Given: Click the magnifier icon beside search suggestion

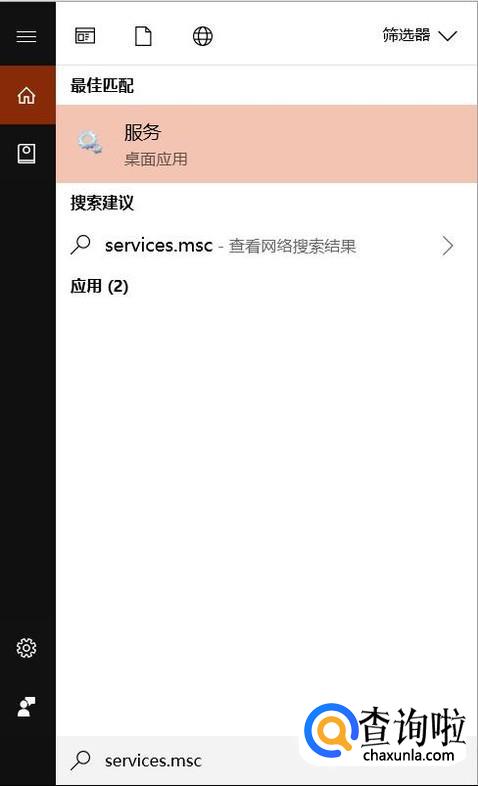Looking at the screenshot, I should 80,245.
